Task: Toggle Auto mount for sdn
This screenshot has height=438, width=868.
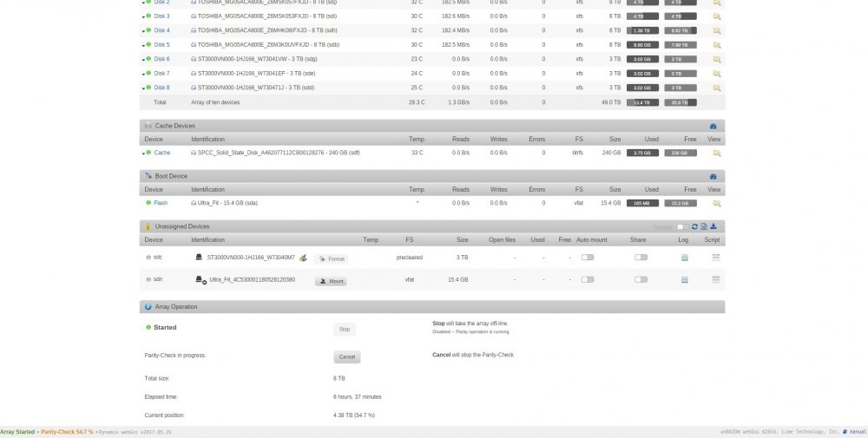Action: tap(588, 279)
